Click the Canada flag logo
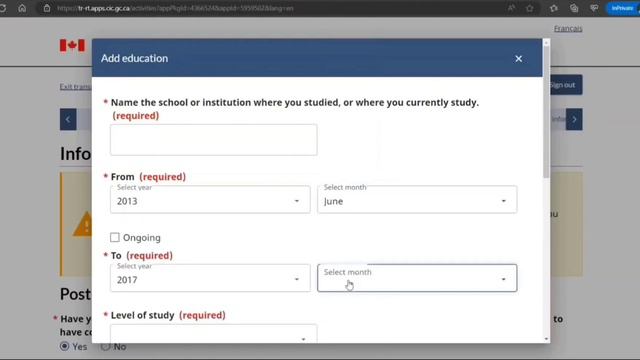This screenshot has height=360, width=640. tap(72, 45)
